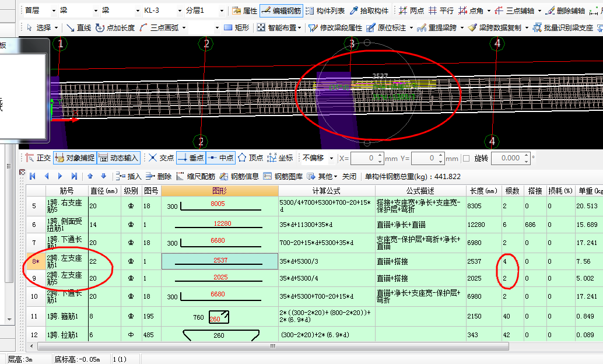Toggle 顶点 vertex snap
Viewport: 603px width, 364px height.
point(250,158)
